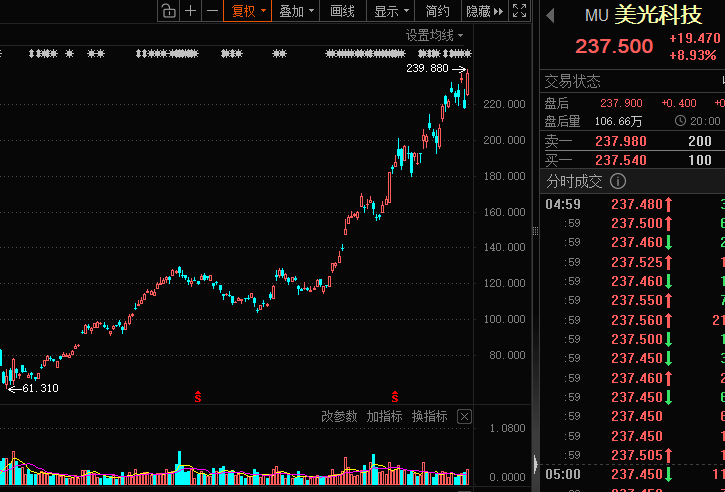Click info icon beside 分时成交

[x=618, y=181]
